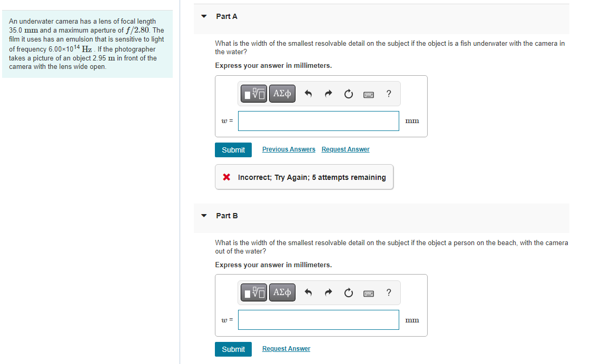Viewport: 592px width, 364px height.
Task: Open the equation templates tool in Part B
Action: (253, 292)
